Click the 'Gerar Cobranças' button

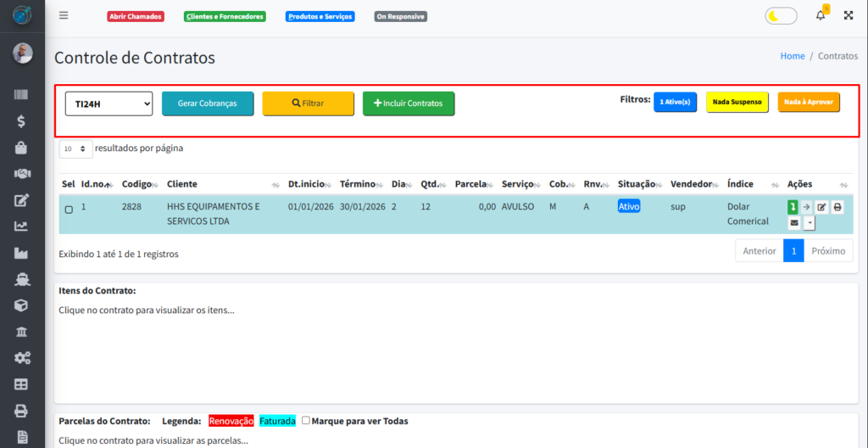pyautogui.click(x=208, y=104)
